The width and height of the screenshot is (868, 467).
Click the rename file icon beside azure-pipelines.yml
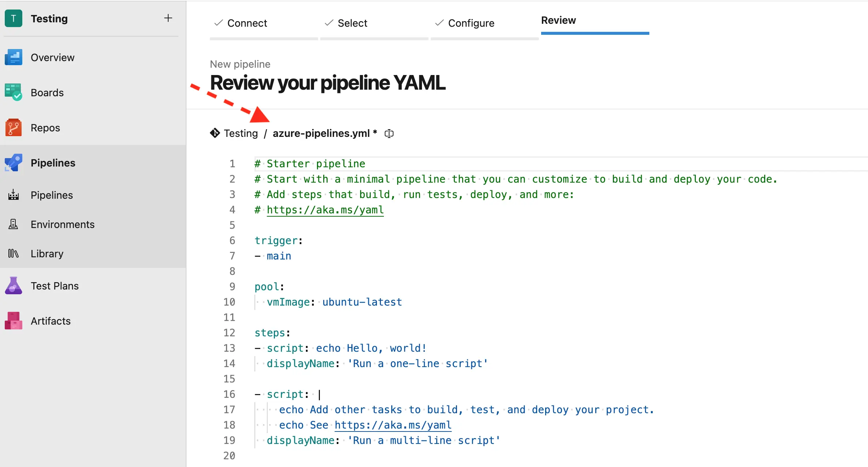[x=389, y=134]
